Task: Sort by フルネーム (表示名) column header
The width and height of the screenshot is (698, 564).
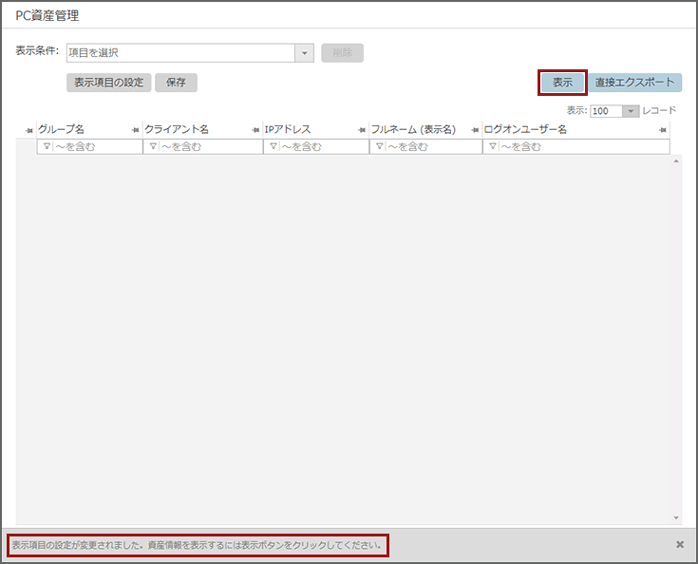Action: 414,130
